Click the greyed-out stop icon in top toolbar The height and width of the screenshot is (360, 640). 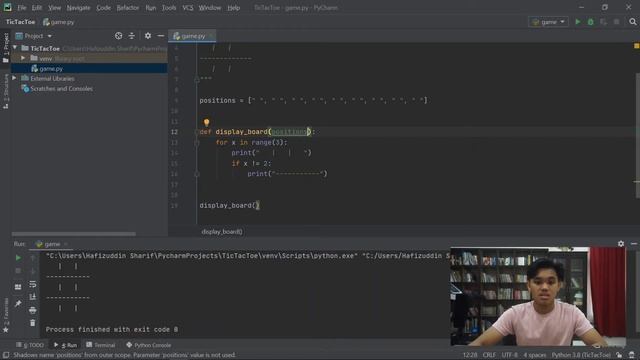[x=616, y=22]
